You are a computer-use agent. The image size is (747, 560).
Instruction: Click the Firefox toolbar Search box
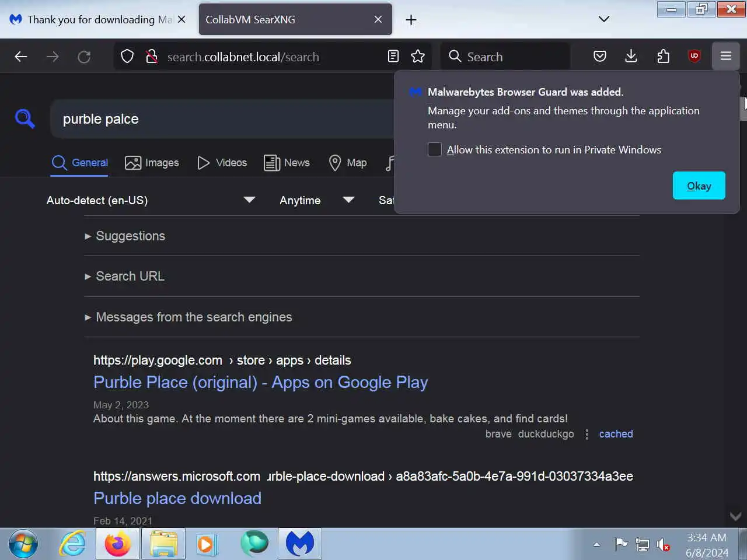click(x=505, y=57)
